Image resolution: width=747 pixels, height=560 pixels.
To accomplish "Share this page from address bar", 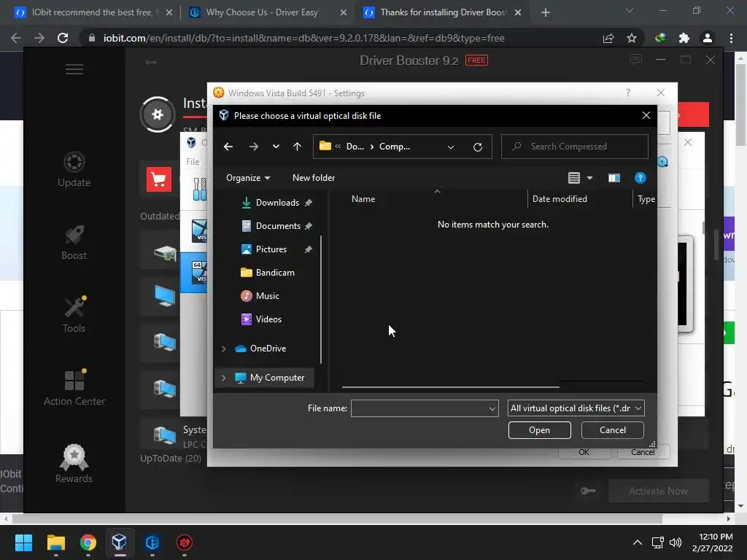I will click(608, 38).
